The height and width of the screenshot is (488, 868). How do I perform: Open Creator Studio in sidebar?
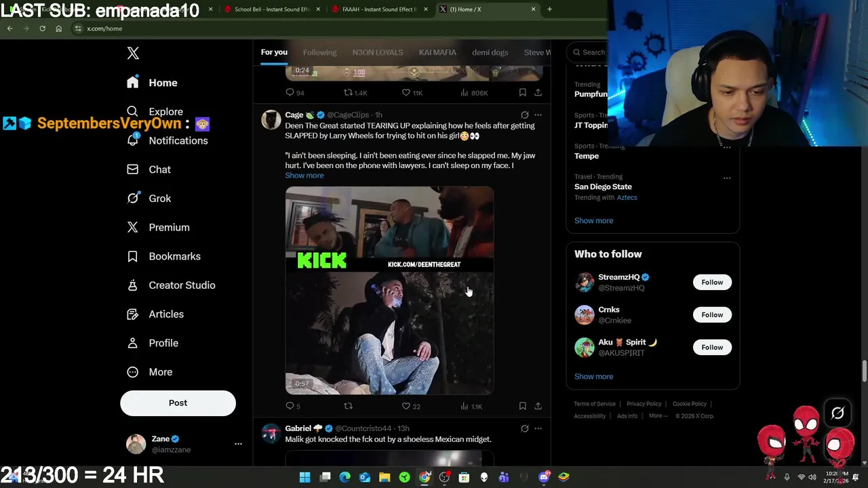coord(171,285)
